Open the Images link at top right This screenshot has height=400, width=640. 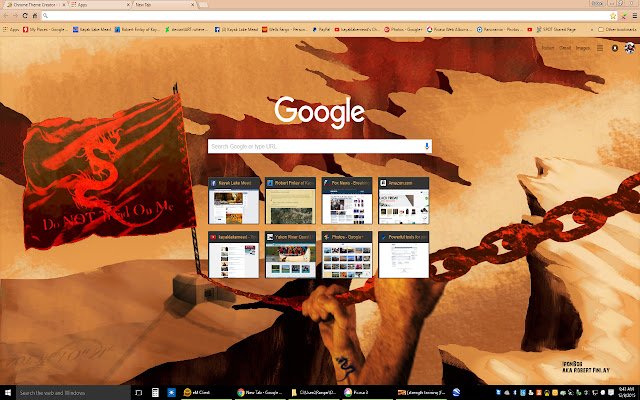[583, 48]
